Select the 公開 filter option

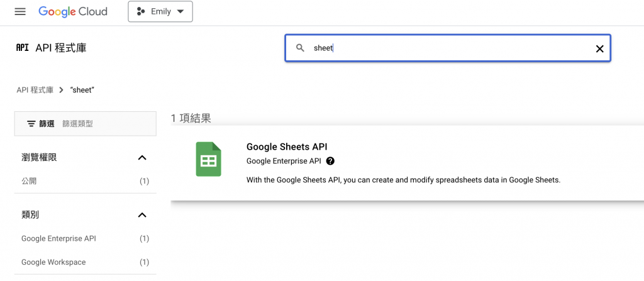tap(29, 181)
